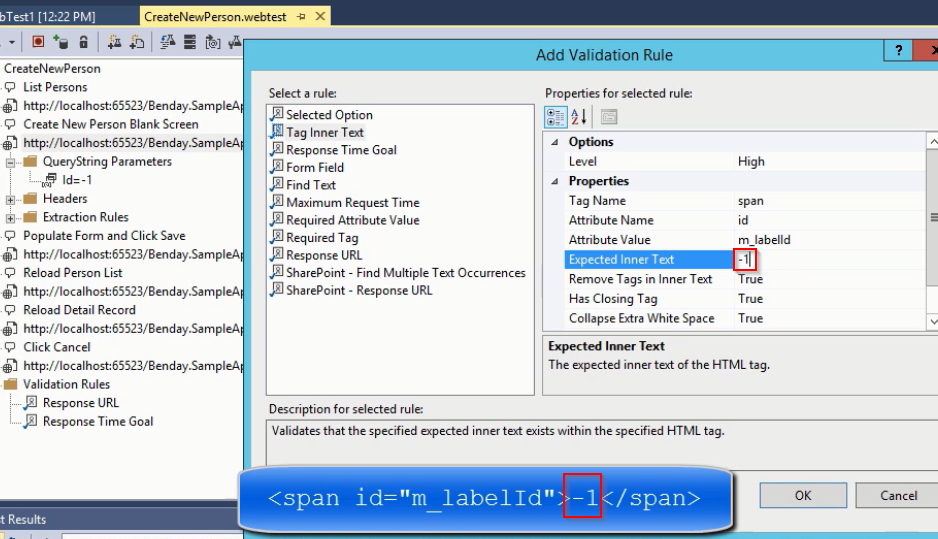Click the red Add Recording toolbar icon
This screenshot has height=539, width=938.
point(38,42)
